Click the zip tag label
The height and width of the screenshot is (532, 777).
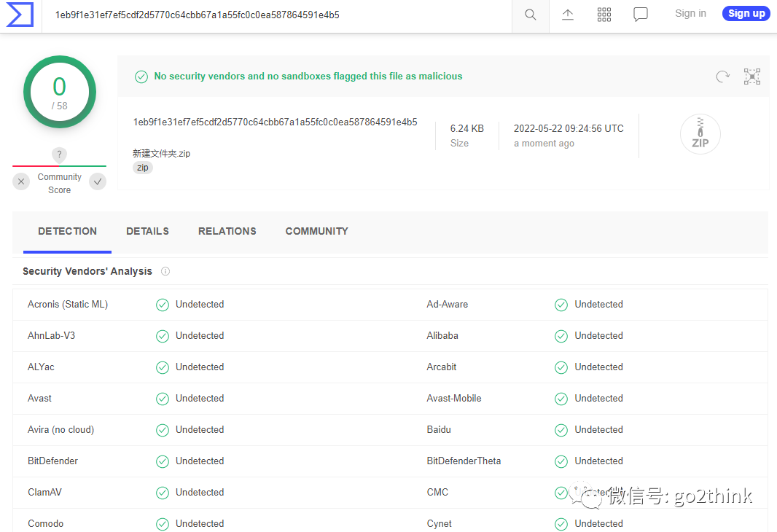[143, 168]
